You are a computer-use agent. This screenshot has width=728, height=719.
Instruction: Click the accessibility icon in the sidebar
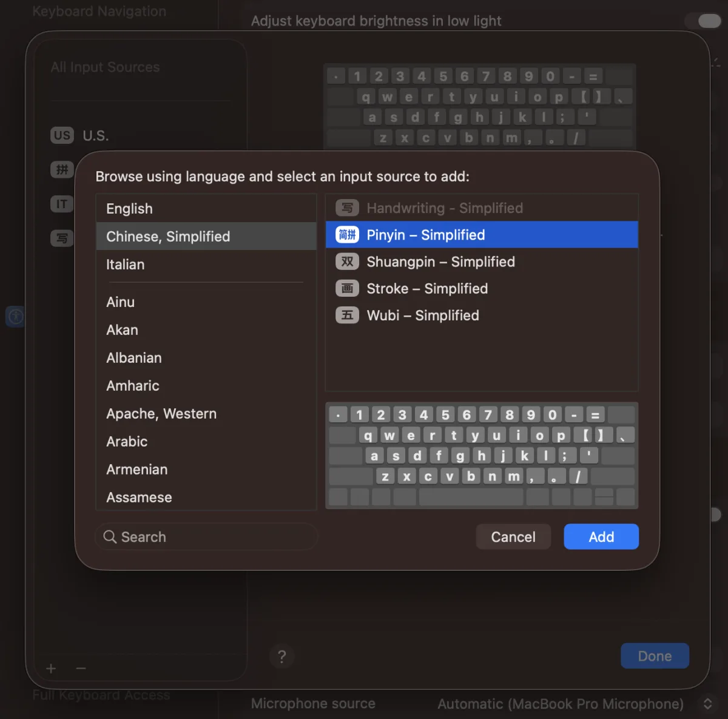[x=15, y=316]
